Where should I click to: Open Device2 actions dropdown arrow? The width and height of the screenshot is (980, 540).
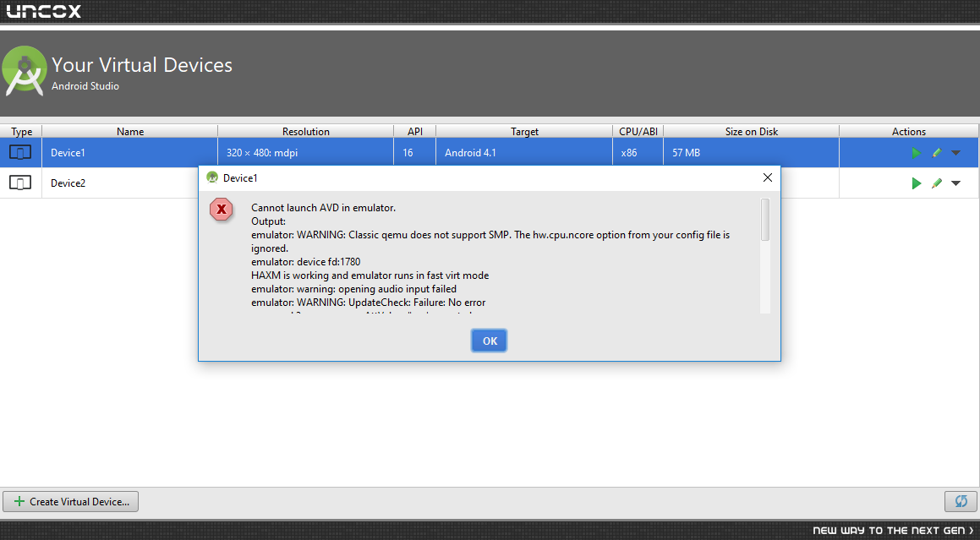tap(955, 183)
